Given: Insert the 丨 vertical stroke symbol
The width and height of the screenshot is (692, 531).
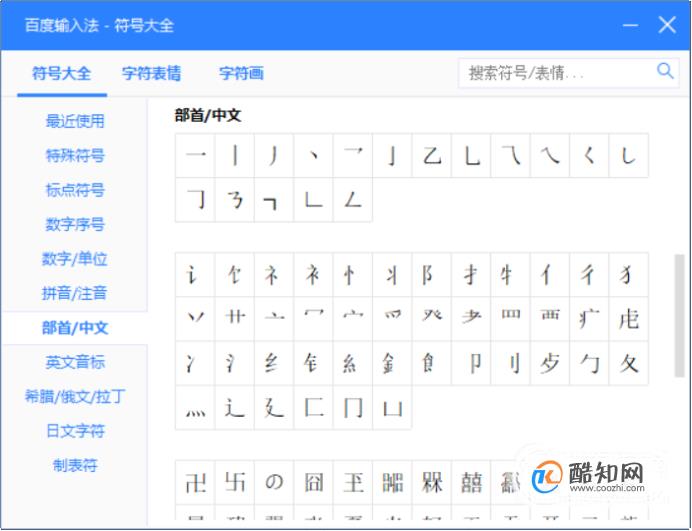Looking at the screenshot, I should tap(234, 155).
